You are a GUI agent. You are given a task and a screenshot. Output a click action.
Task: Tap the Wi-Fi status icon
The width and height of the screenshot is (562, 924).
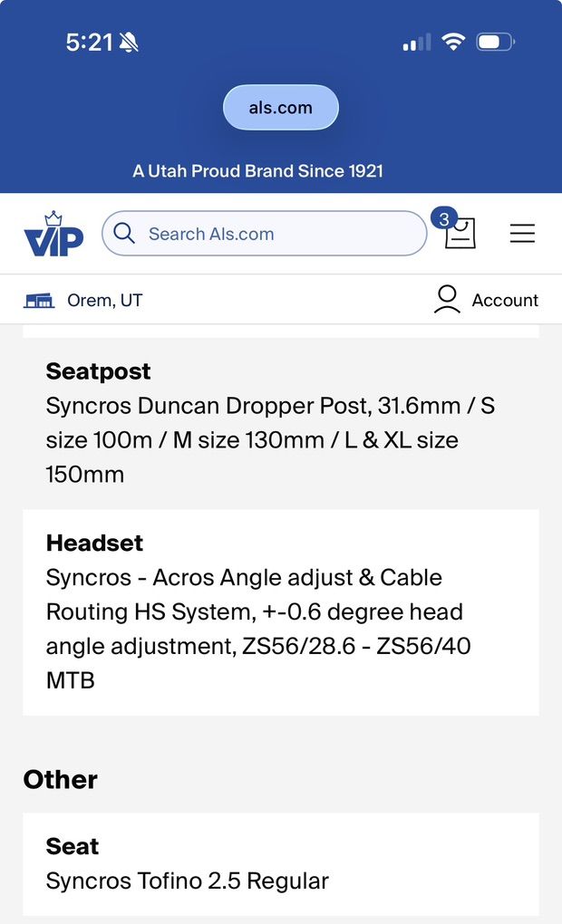[452, 43]
